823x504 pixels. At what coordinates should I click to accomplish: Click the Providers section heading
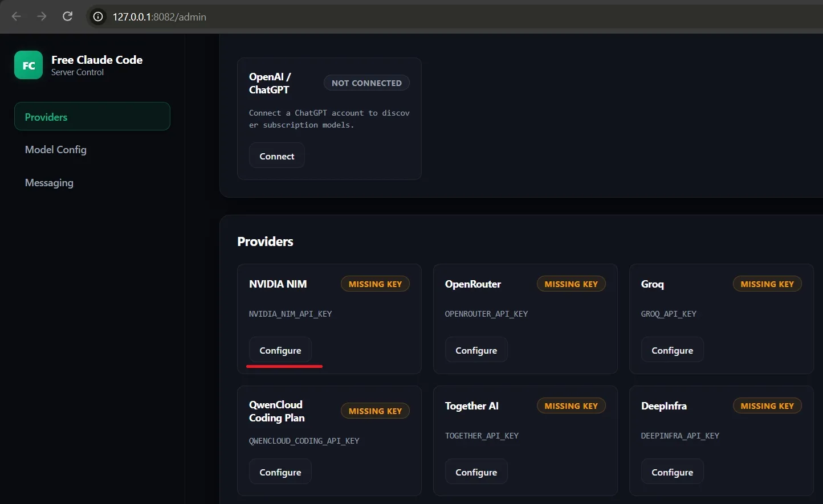coord(265,241)
